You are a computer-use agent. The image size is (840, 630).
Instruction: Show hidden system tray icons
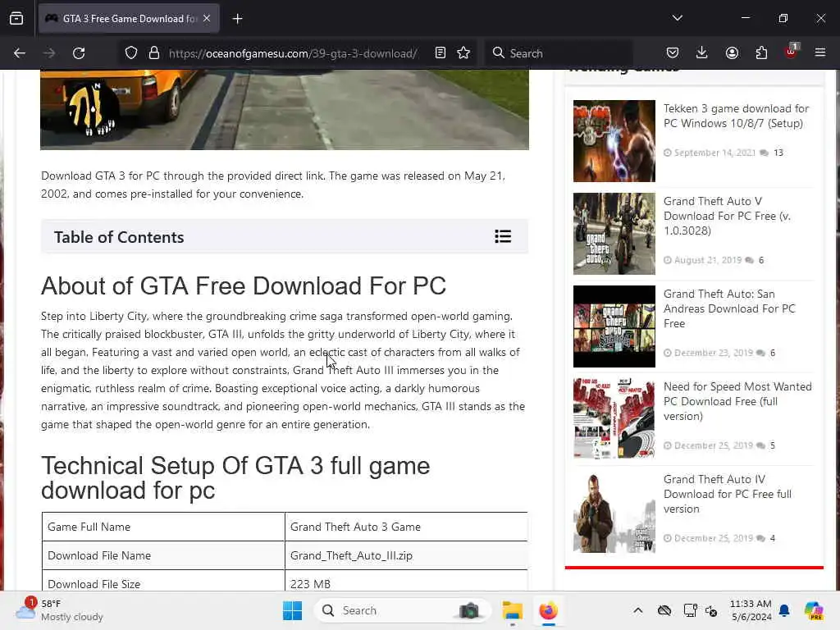(x=637, y=610)
